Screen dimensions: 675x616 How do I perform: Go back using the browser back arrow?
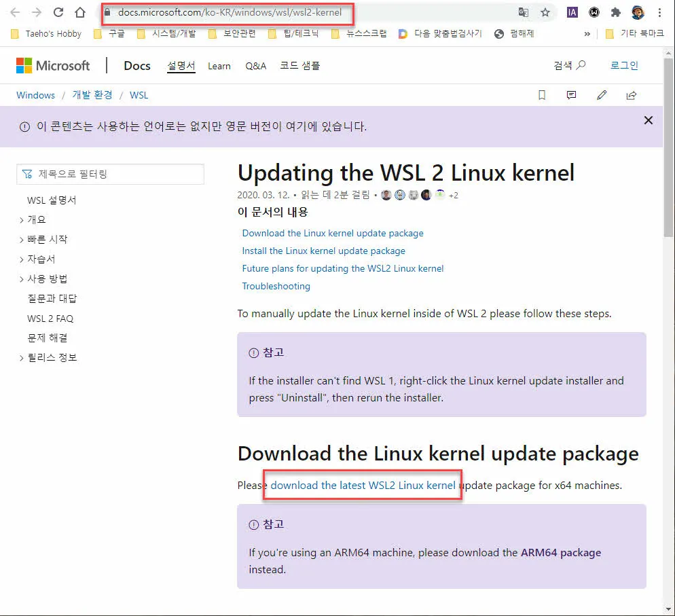tap(15, 12)
